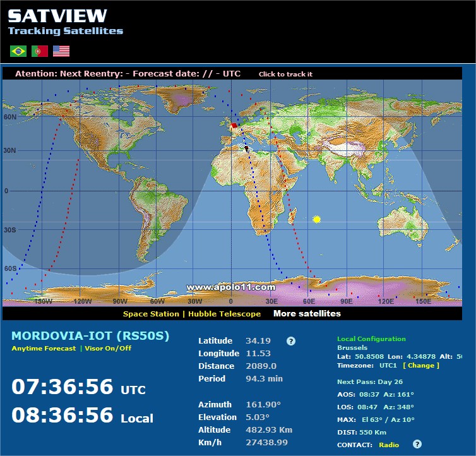Screen dimensions: 476x456
Task: Click the satellite marker over Tunisia
Action: click(246, 149)
